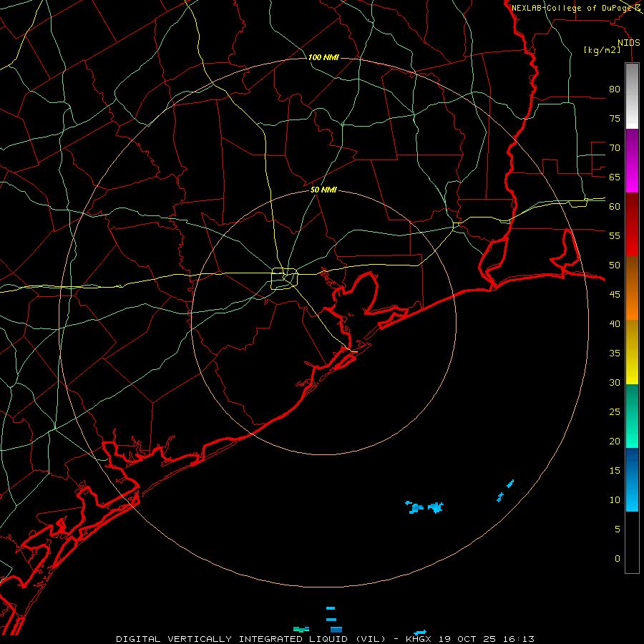Select the 80 value on the scale
Screen dimensions: 644x644
pos(615,89)
